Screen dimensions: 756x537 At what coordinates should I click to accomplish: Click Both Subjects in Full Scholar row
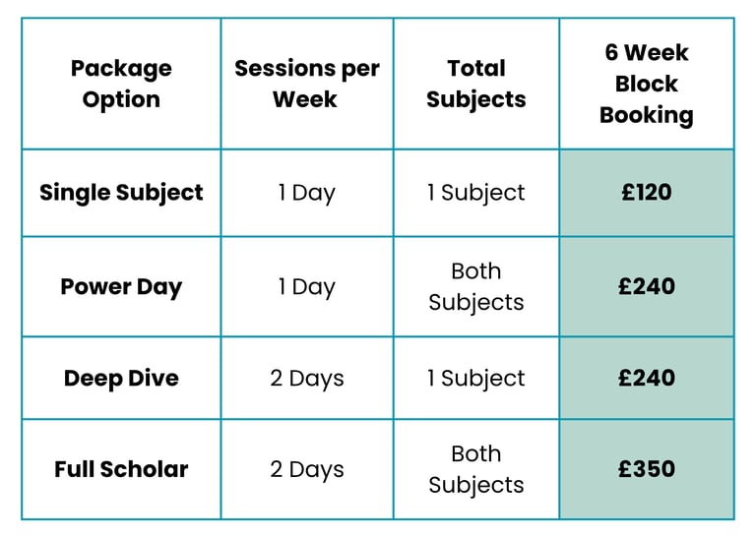coord(476,469)
